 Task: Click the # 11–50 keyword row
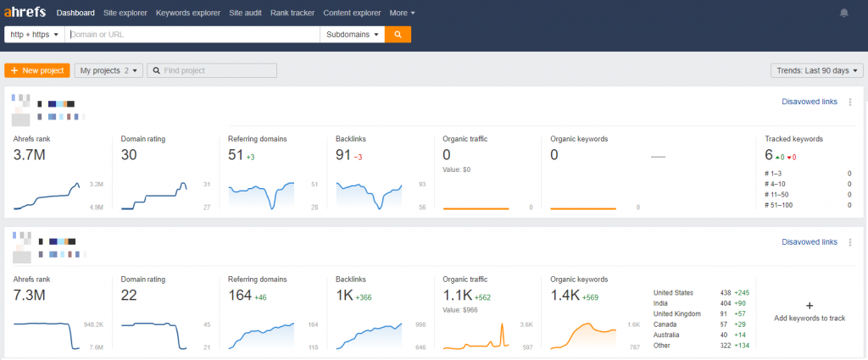(808, 195)
